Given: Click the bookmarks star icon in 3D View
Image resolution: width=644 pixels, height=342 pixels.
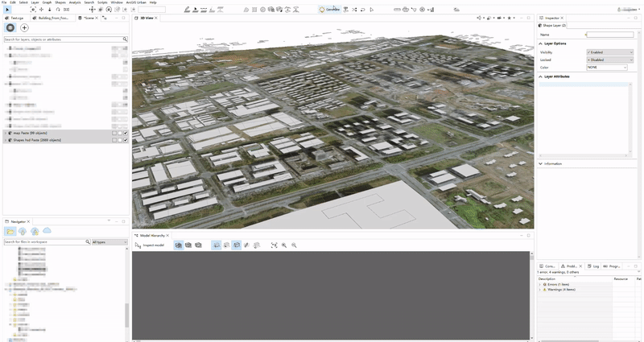Looking at the screenshot, I should pos(510,18).
